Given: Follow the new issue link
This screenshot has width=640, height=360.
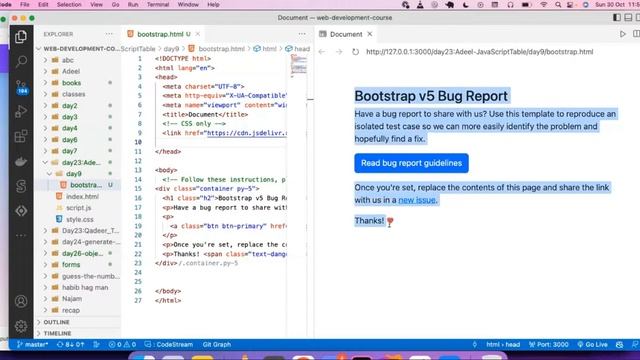Looking at the screenshot, I should coord(417,200).
